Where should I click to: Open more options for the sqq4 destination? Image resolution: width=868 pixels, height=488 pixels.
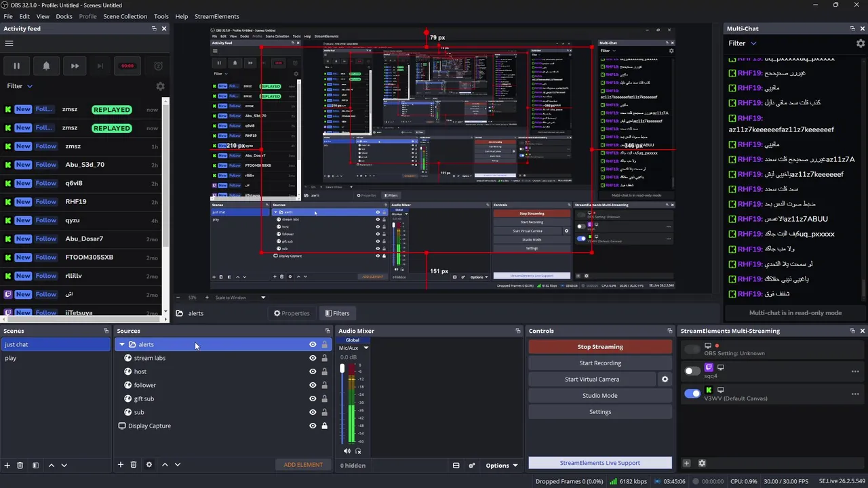[855, 371]
